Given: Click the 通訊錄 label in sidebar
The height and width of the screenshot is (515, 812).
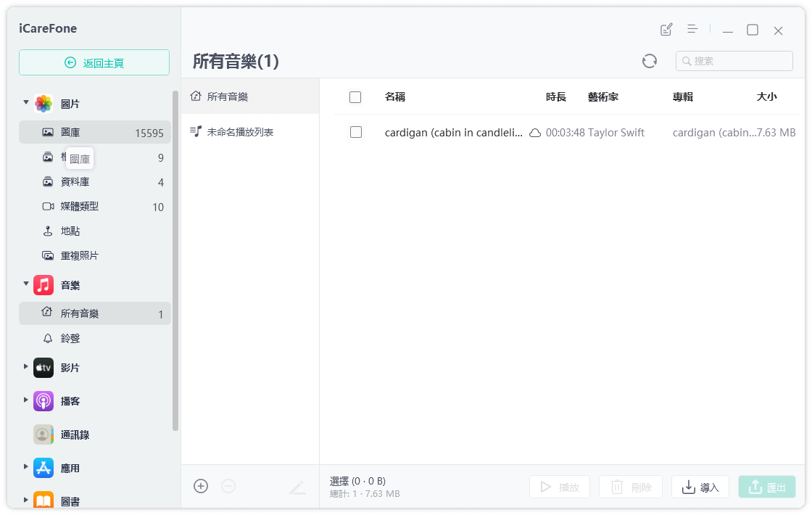Looking at the screenshot, I should tap(75, 435).
